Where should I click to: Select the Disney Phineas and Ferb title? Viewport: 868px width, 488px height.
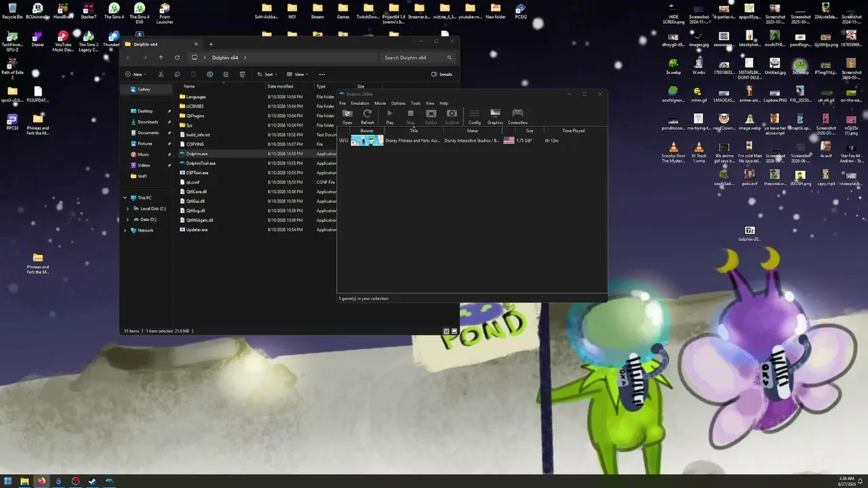pos(412,140)
